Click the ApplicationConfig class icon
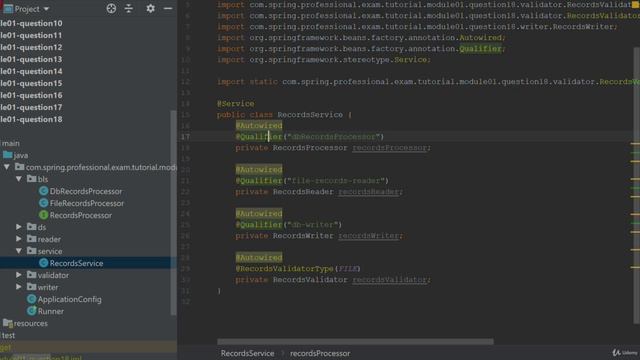Viewport: 640px width, 360px height. coord(31,299)
